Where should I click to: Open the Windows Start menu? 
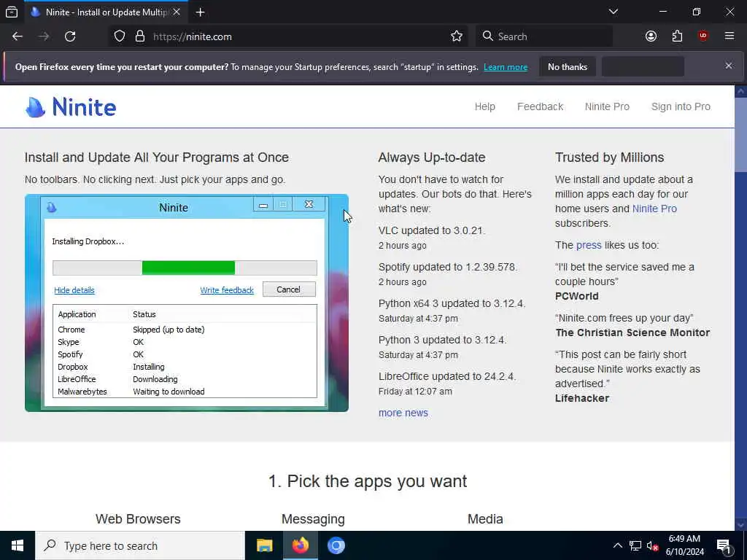[18, 545]
